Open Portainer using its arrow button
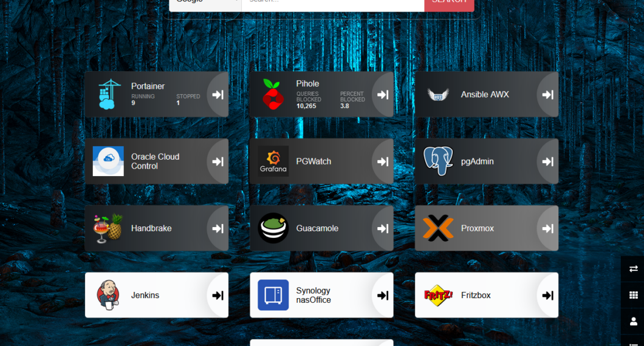The height and width of the screenshot is (346, 644). [218, 95]
